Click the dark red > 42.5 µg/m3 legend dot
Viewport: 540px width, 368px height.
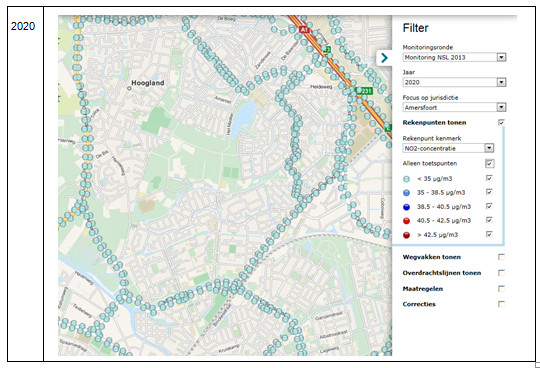[x=406, y=235]
